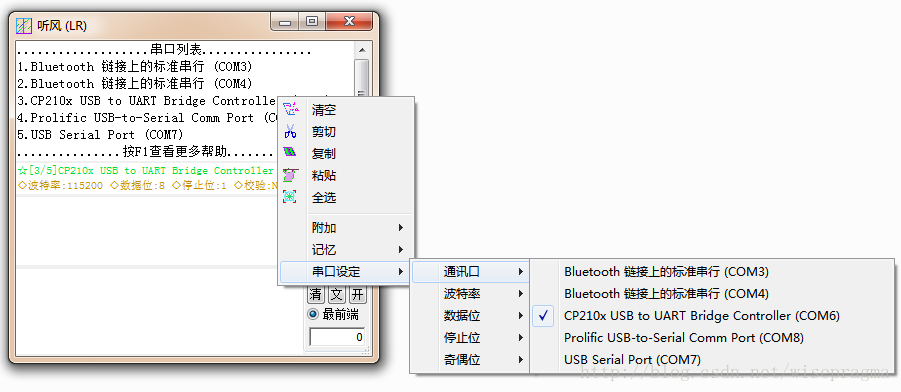Click the copy icon beside 复制
Viewport: 901px width, 392px height.
[x=291, y=153]
